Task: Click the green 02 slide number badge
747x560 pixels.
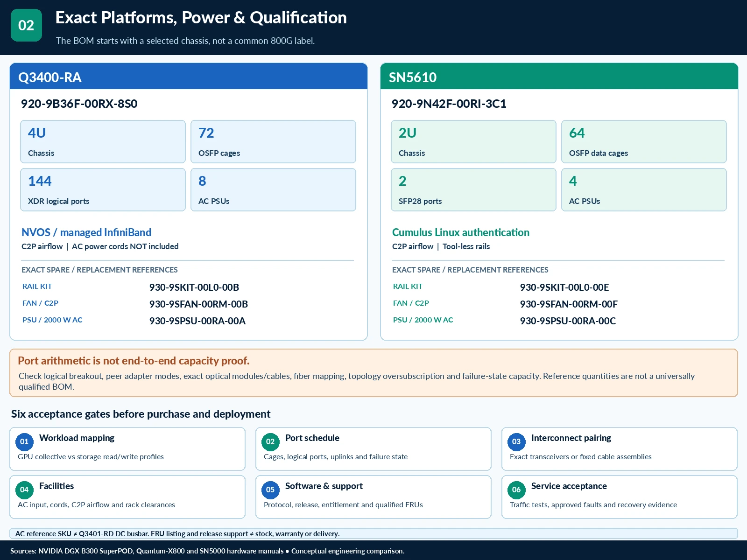Action: coord(26,25)
